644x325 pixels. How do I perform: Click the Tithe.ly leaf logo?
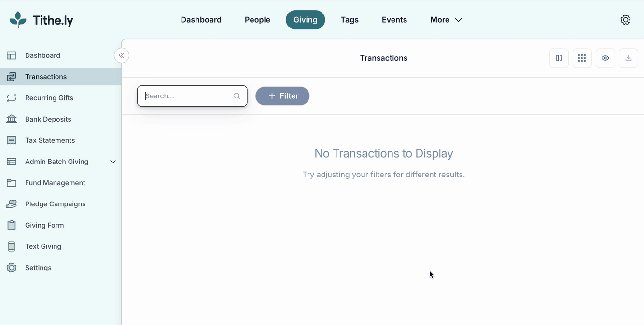pos(18,20)
